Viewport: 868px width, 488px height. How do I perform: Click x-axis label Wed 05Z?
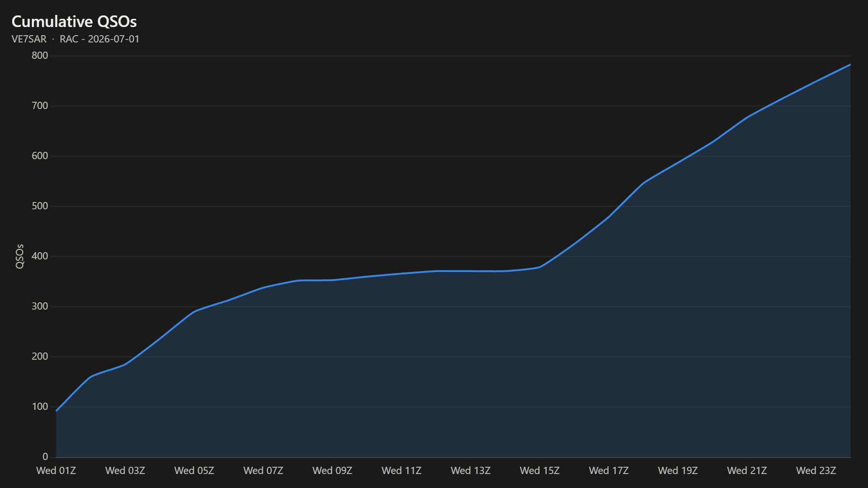point(194,471)
